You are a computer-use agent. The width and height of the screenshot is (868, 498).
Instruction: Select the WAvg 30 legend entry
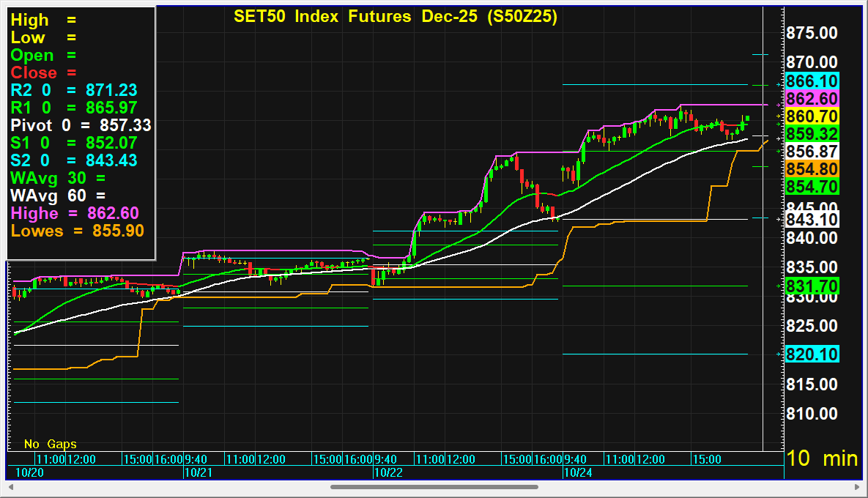pyautogui.click(x=58, y=177)
